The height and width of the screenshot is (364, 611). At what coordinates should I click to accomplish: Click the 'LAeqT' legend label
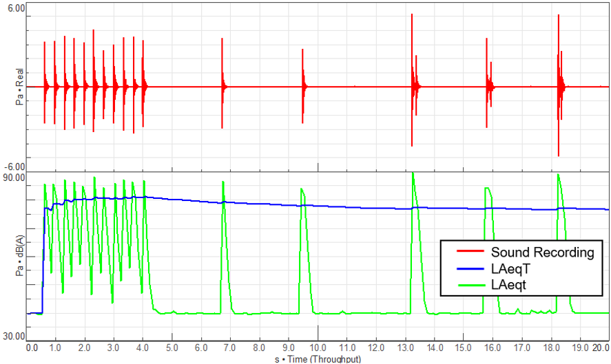coord(510,268)
